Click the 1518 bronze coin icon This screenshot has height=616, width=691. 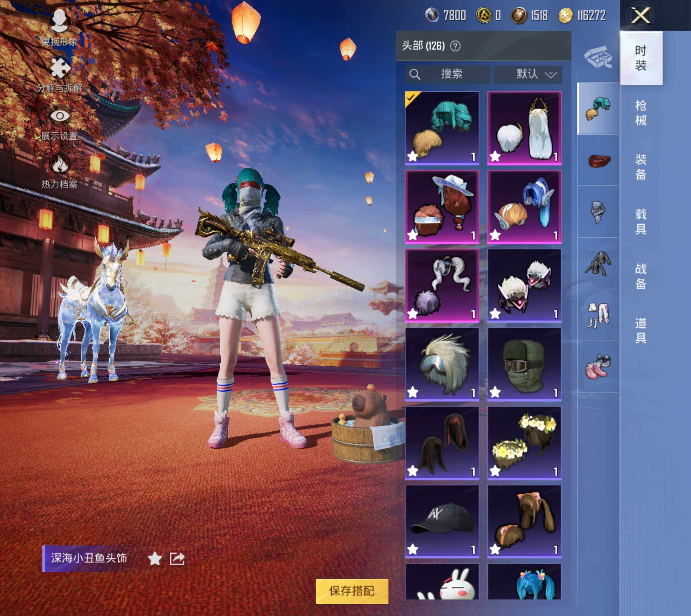click(x=519, y=15)
